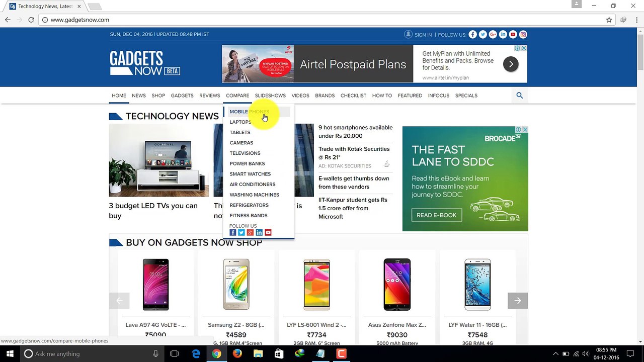The image size is (644, 362).
Task: Select Laptops in Compare menu
Action: (x=240, y=122)
